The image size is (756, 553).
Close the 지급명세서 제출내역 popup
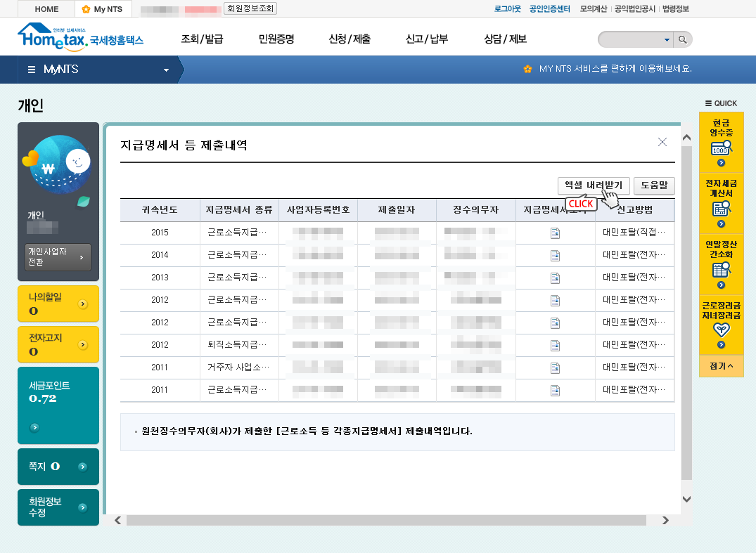coord(662,142)
